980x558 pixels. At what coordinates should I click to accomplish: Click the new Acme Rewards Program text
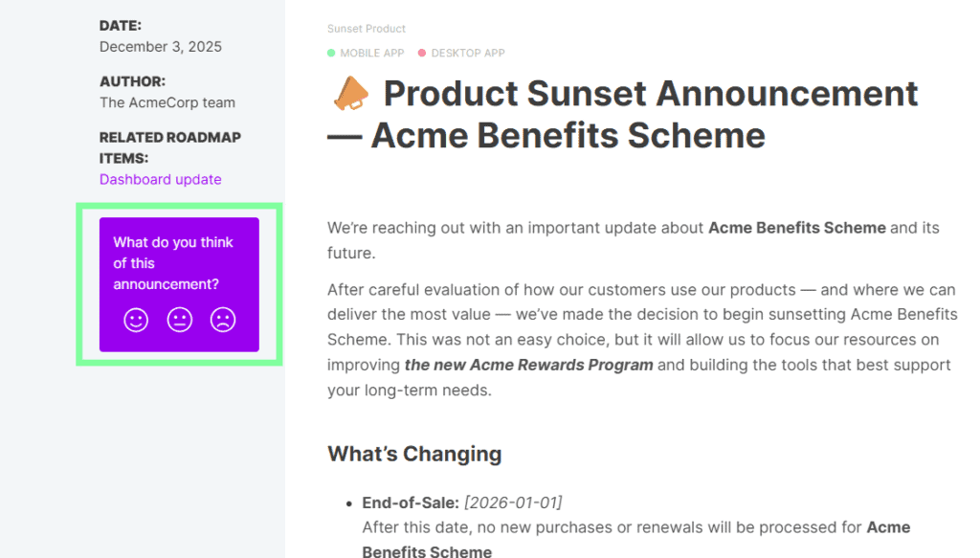528,365
